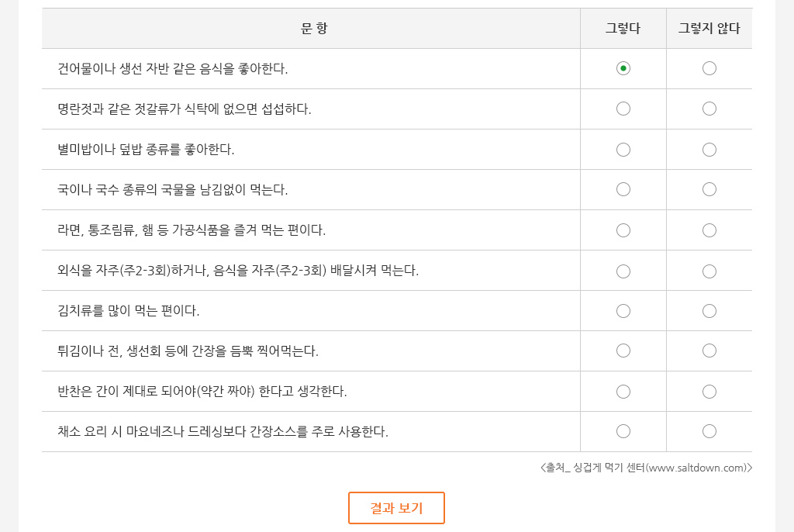Mark 그렇다 for 국이나 국수 국물 question

(623, 189)
